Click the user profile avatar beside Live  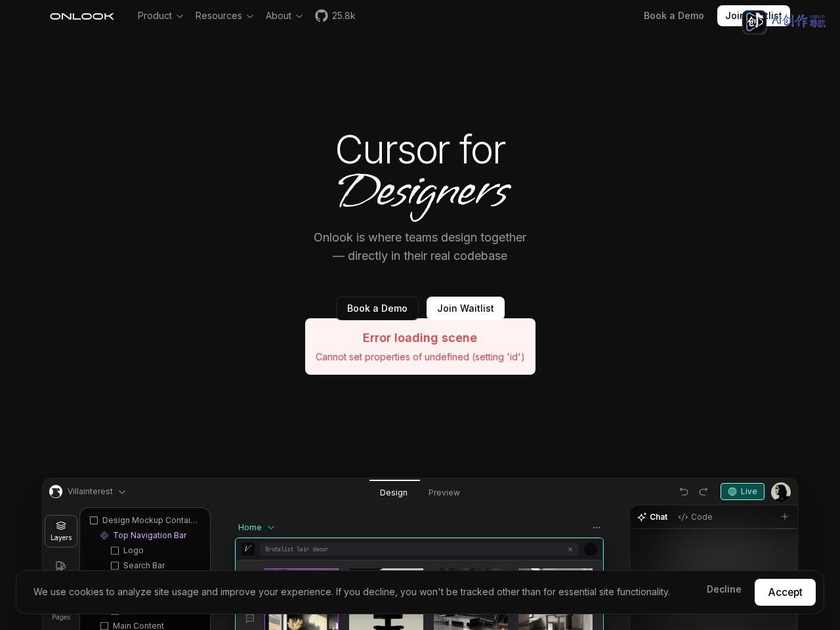click(x=781, y=492)
